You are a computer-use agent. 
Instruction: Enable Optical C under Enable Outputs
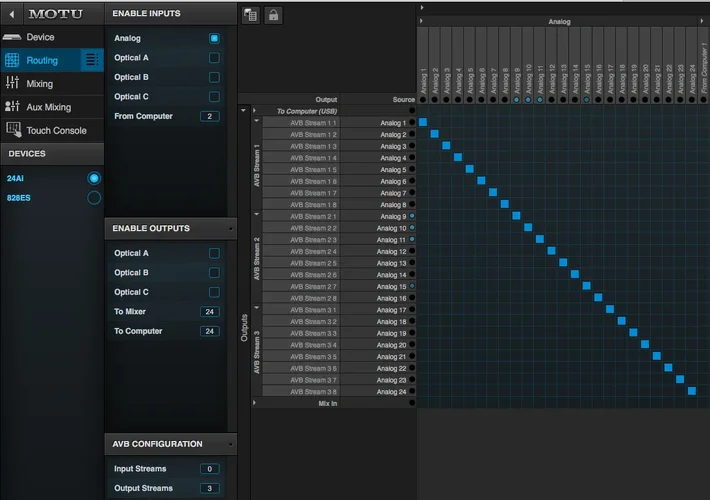click(x=214, y=292)
